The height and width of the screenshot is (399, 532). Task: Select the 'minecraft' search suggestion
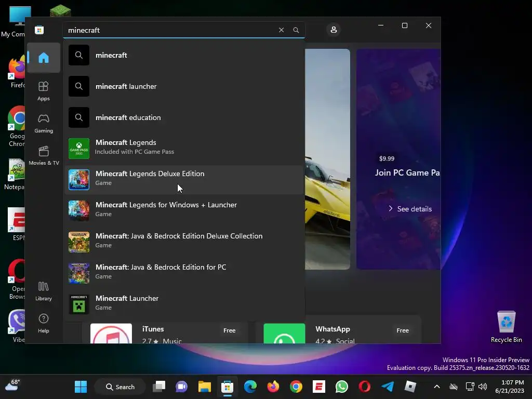(x=183, y=55)
